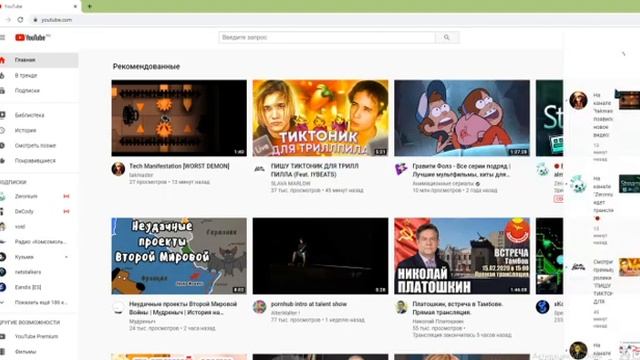Click Zeronium live indicator icon

[66, 196]
